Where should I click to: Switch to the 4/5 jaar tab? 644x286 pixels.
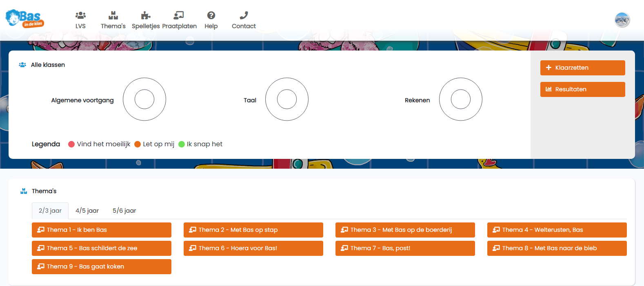click(87, 211)
